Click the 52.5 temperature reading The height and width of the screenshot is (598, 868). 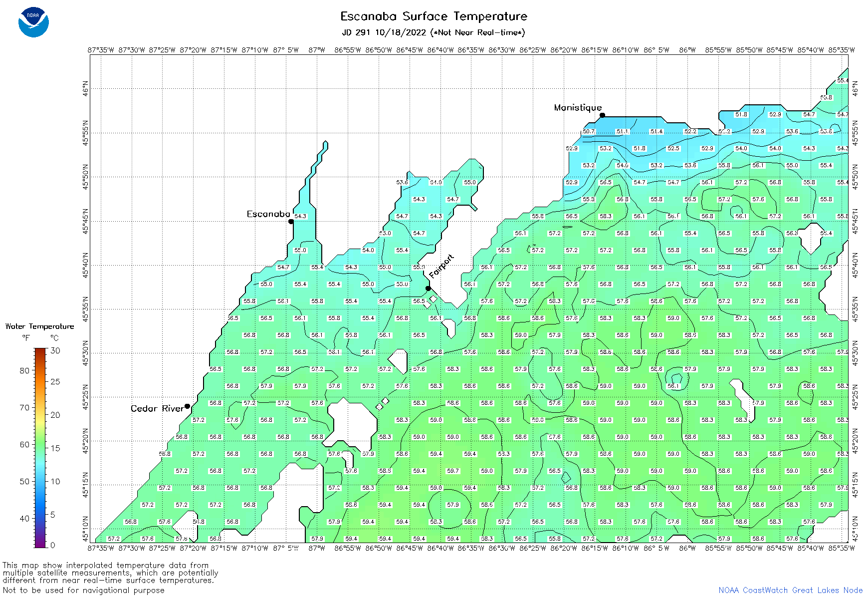tap(673, 149)
